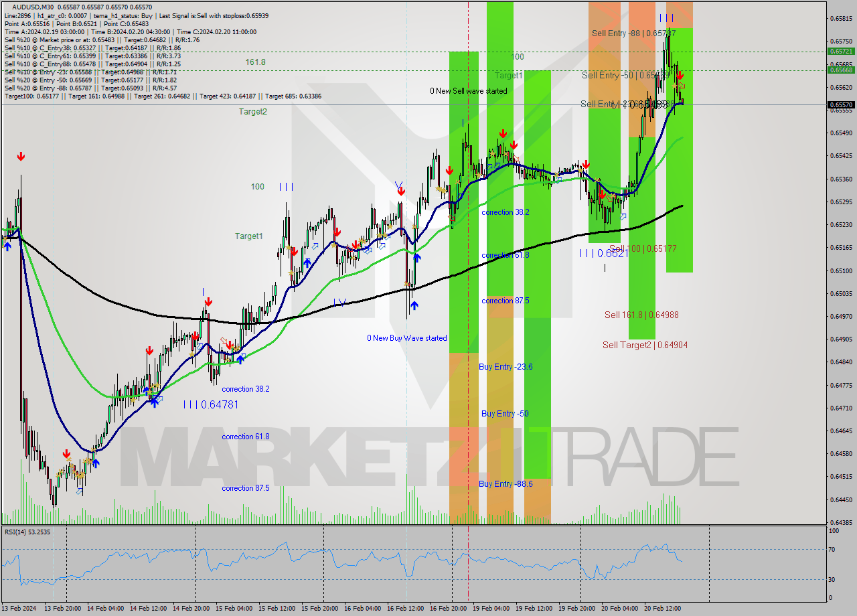The width and height of the screenshot is (857, 616).
Task: Click 'Buy Entry -50' label
Action: tap(505, 414)
